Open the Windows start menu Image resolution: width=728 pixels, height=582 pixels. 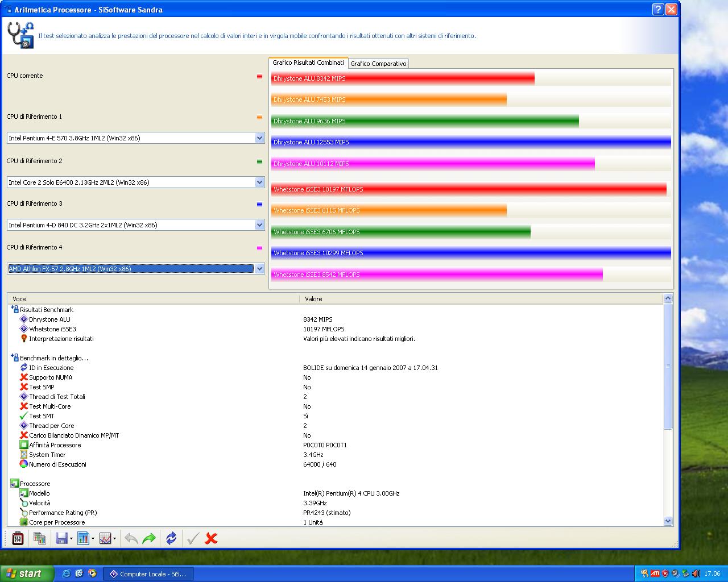(27, 573)
